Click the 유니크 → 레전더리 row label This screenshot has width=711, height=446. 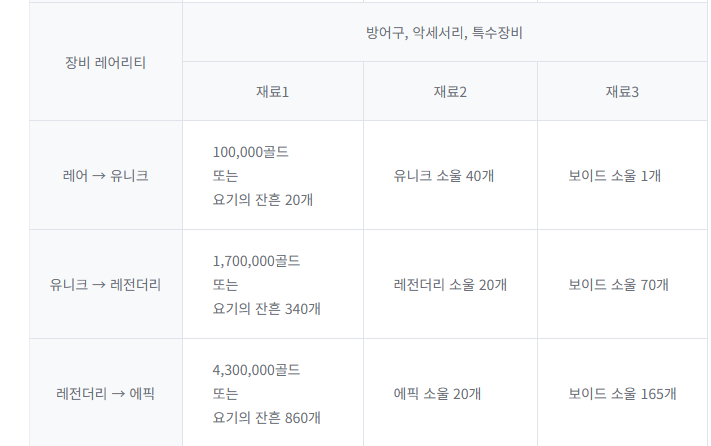[x=105, y=285]
